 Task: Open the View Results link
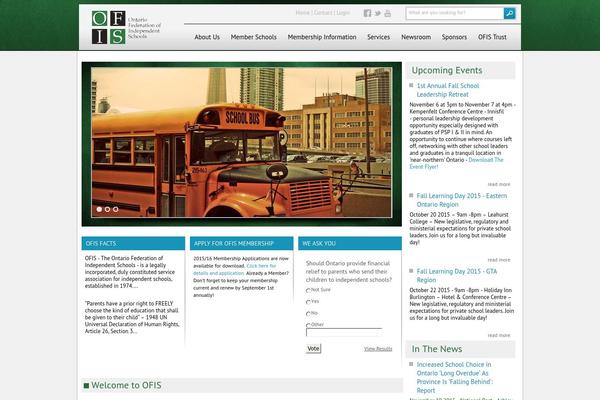378,349
